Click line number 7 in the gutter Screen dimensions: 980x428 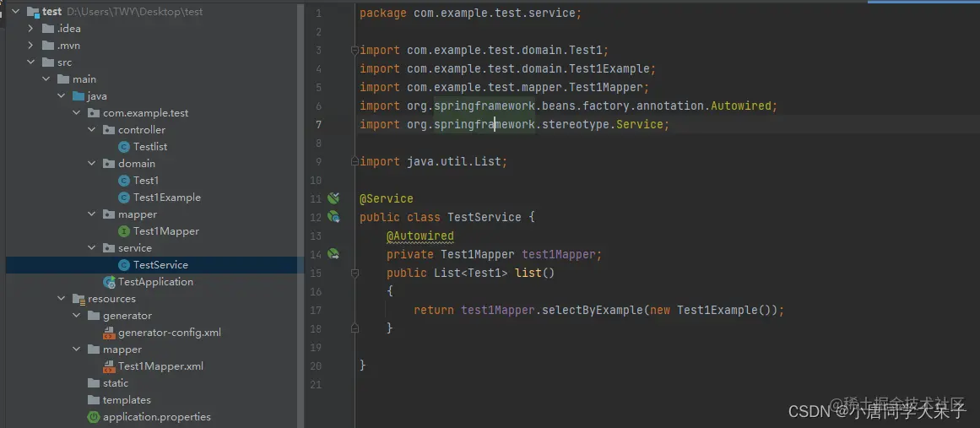pos(319,124)
